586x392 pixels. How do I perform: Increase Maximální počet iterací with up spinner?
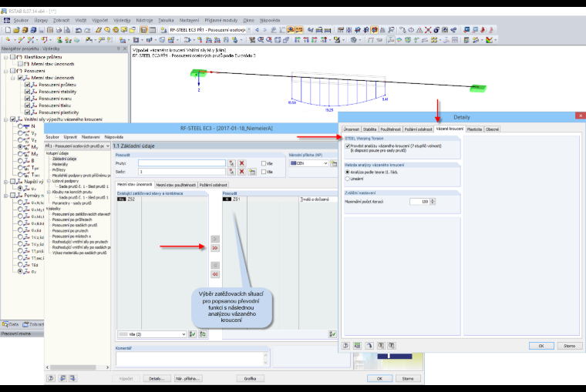(433, 200)
